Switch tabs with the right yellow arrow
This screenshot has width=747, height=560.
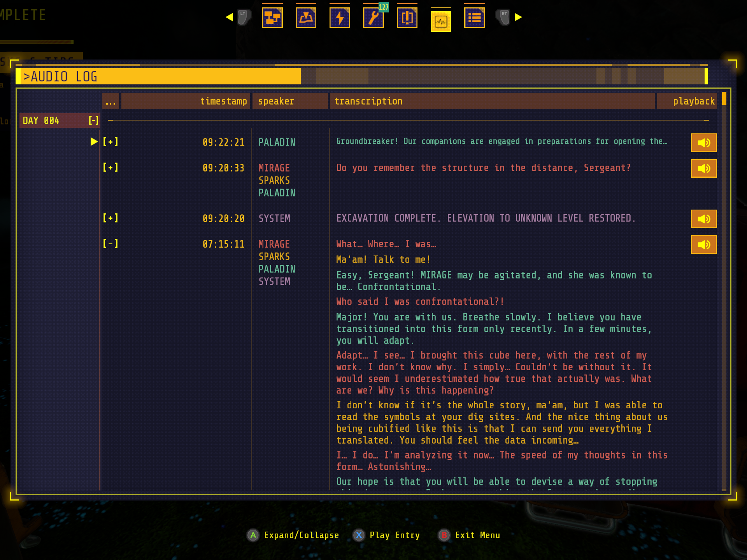coord(517,17)
